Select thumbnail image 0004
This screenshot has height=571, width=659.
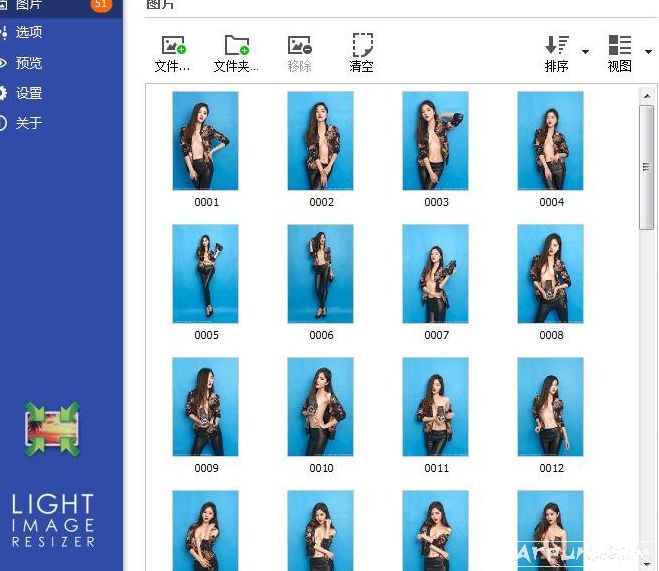click(551, 141)
